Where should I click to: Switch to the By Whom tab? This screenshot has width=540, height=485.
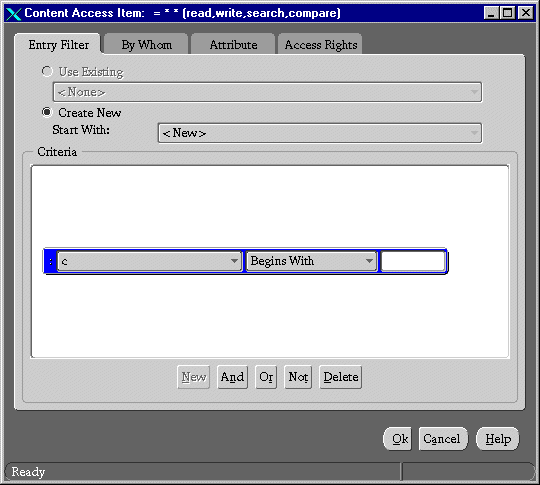[146, 45]
